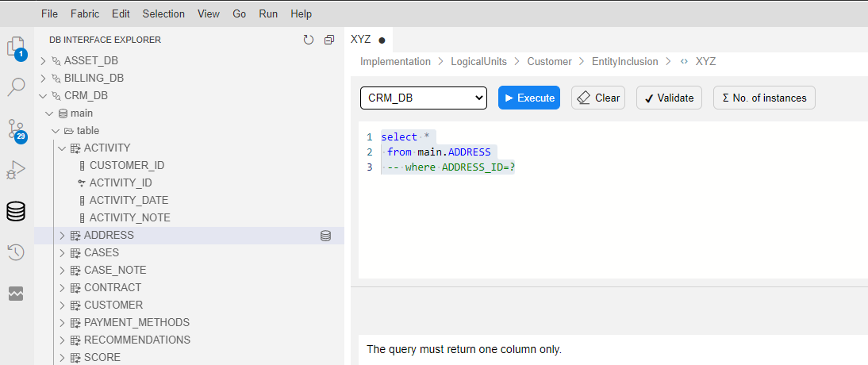Screen dimensions: 868x365
Task: Open the Run and Debug icon
Action: (x=16, y=170)
